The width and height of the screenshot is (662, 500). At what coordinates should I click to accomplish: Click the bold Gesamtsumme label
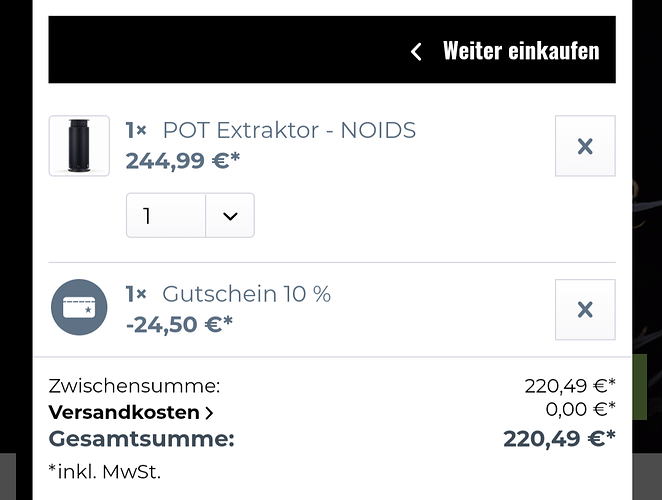click(x=141, y=438)
